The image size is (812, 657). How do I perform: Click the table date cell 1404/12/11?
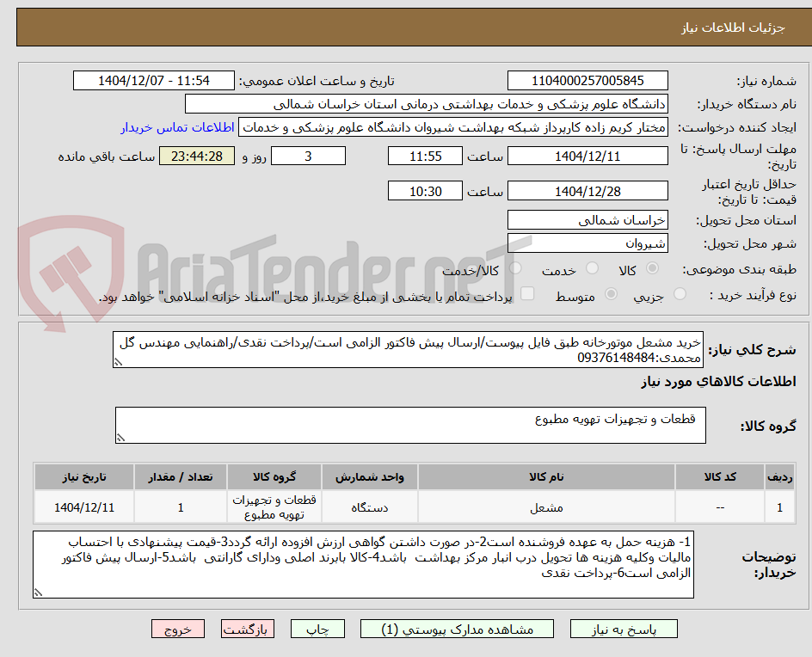tap(84, 507)
